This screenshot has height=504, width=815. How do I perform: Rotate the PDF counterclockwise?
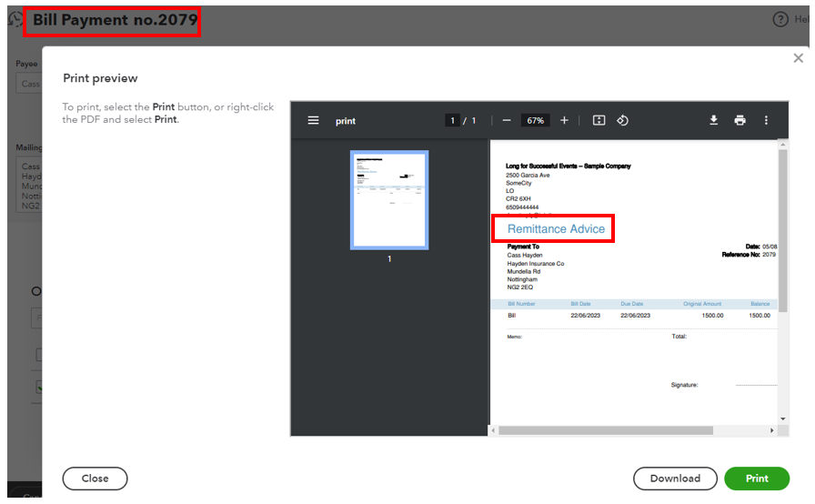[x=623, y=120]
